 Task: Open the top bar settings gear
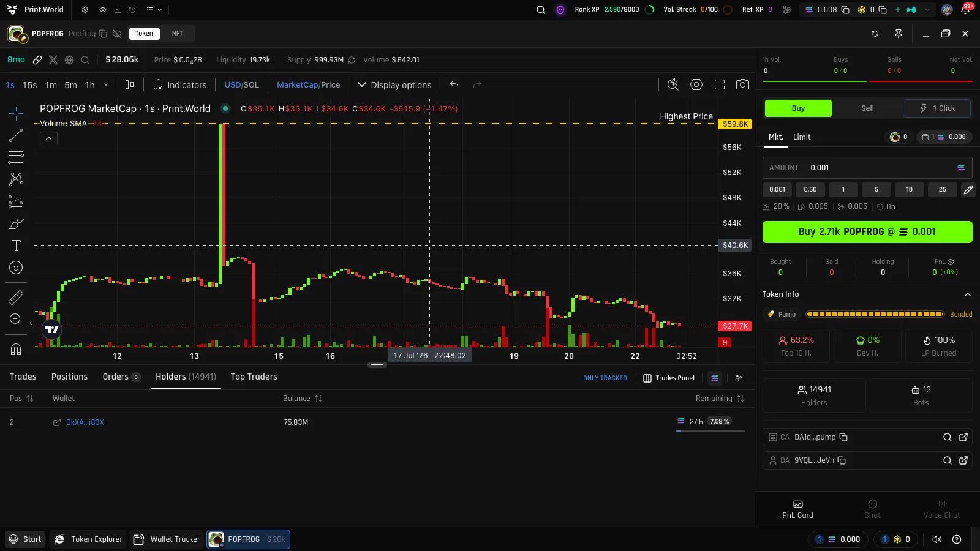[85, 10]
